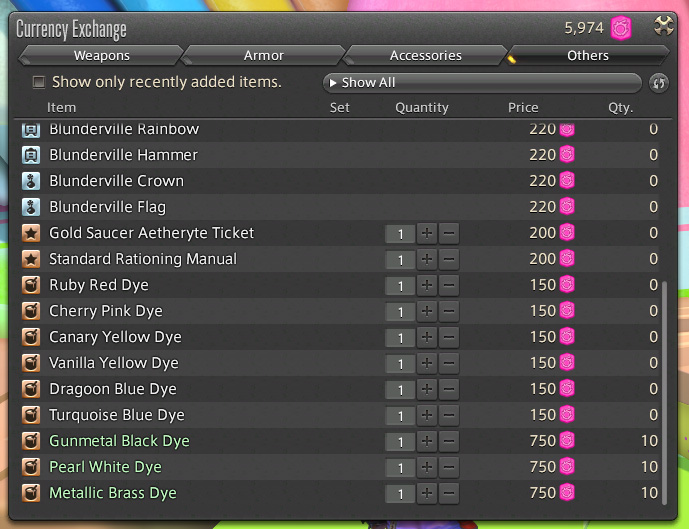Decrease quantity for Gold Saucer Aetheryte Ticket
689x529 pixels.
(x=449, y=233)
